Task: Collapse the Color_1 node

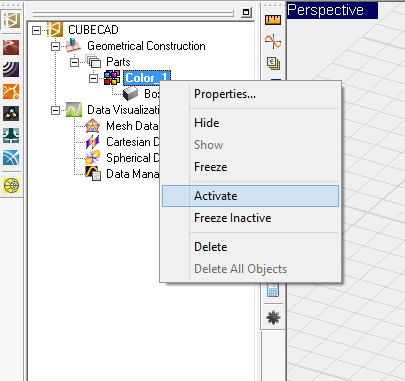Action: click(94, 78)
